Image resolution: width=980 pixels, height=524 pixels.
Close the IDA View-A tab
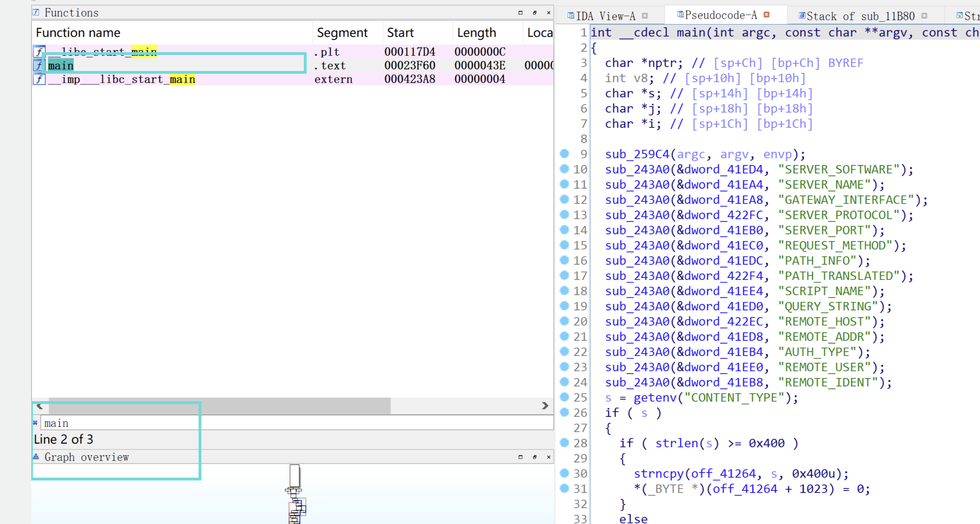pos(645,16)
